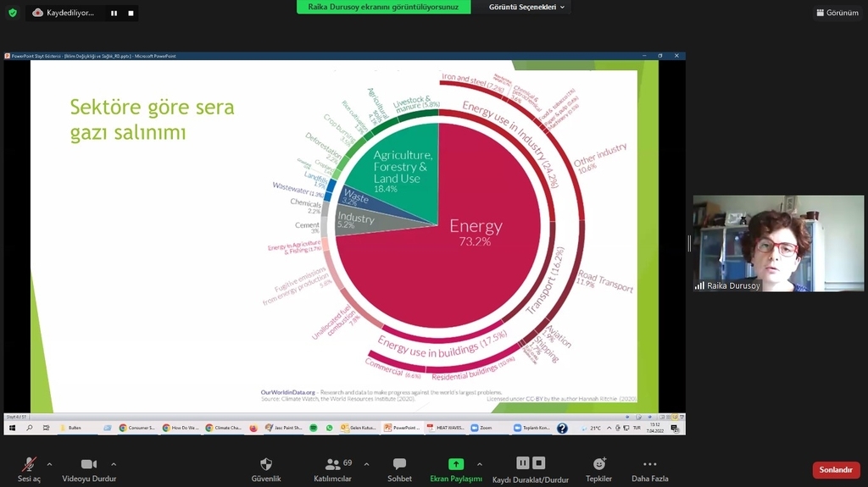Stop cloud recording with square icon at top
Screen dimensions: 868x487
coord(131,13)
